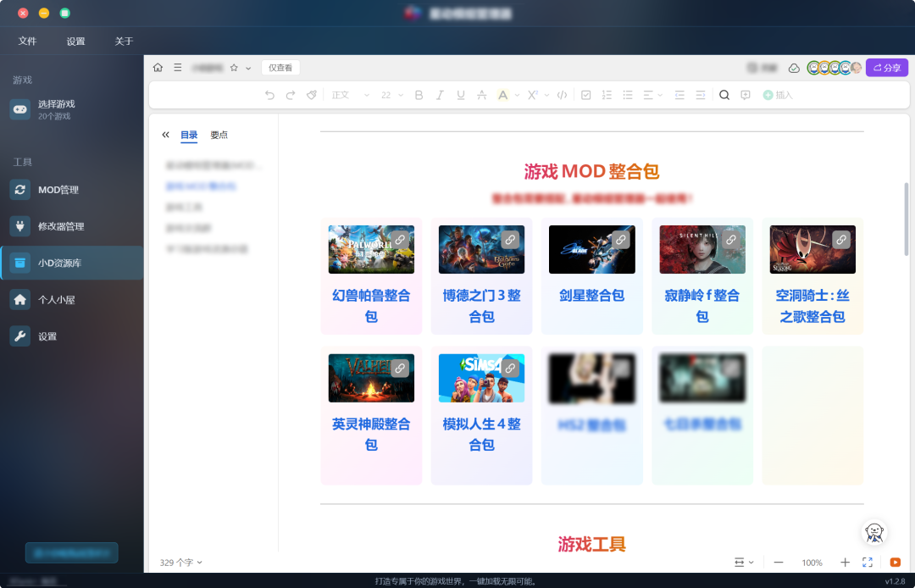915x588 pixels.
Task: Open the 博德之门 3 整合包 link
Action: 481,306
